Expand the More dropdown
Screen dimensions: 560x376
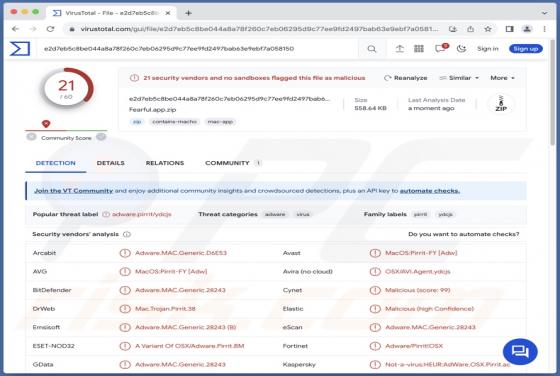pos(502,78)
